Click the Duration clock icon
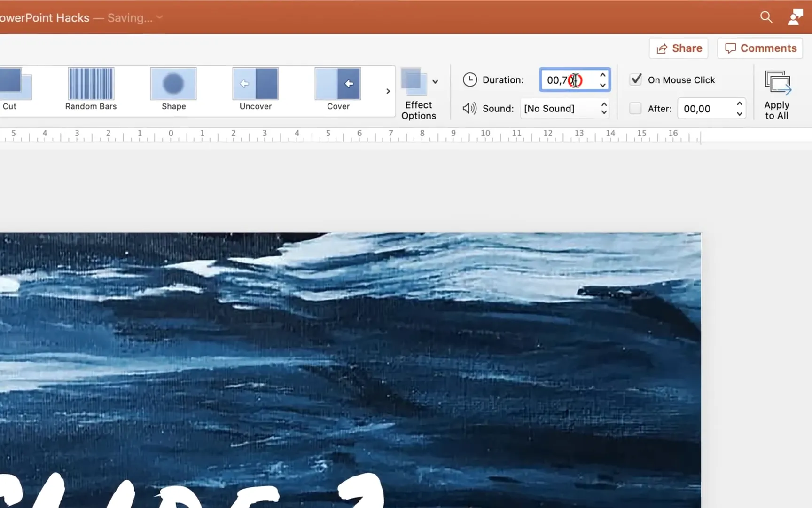 point(470,79)
